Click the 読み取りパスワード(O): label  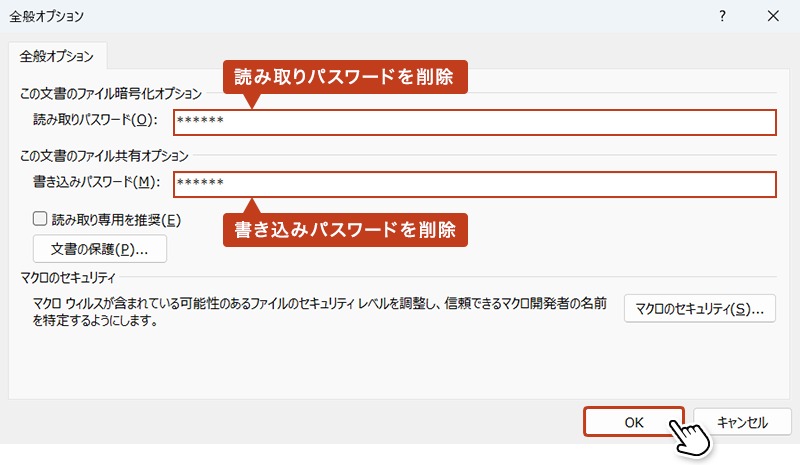click(x=95, y=119)
